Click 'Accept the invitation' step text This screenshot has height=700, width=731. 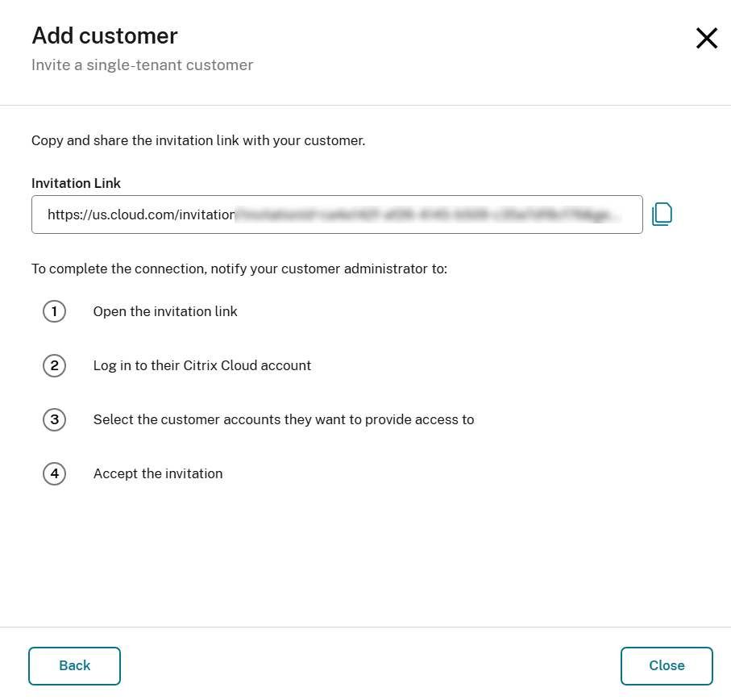coord(158,473)
